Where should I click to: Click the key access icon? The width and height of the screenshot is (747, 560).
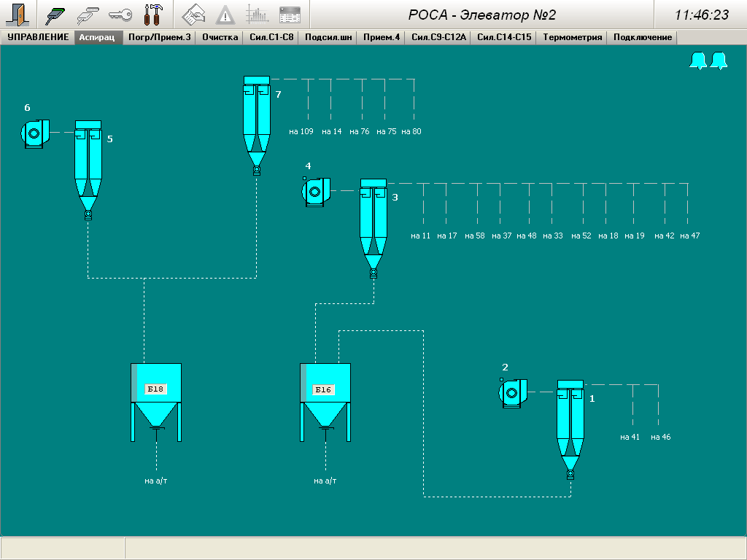pos(120,15)
